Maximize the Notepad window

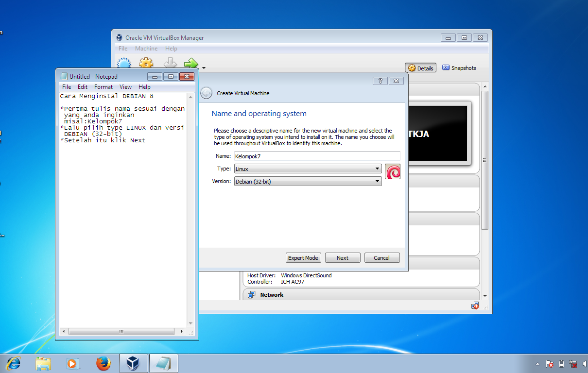pos(171,76)
